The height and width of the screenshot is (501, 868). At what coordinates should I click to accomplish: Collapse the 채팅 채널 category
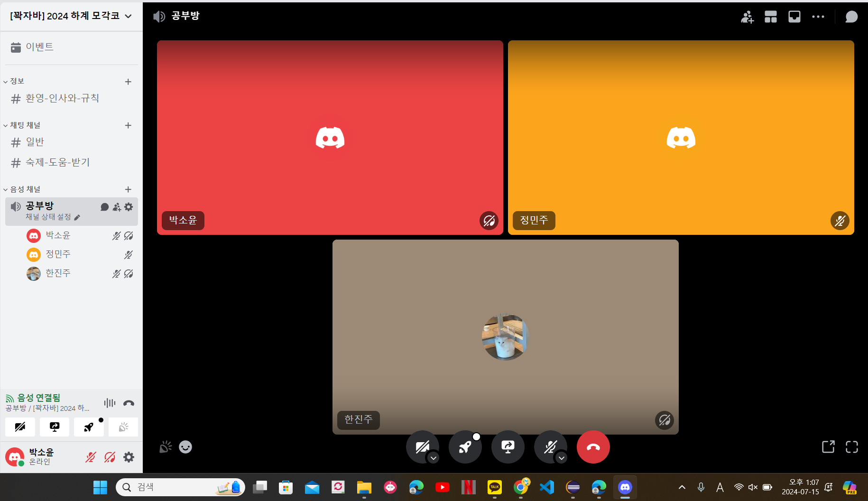pos(22,125)
